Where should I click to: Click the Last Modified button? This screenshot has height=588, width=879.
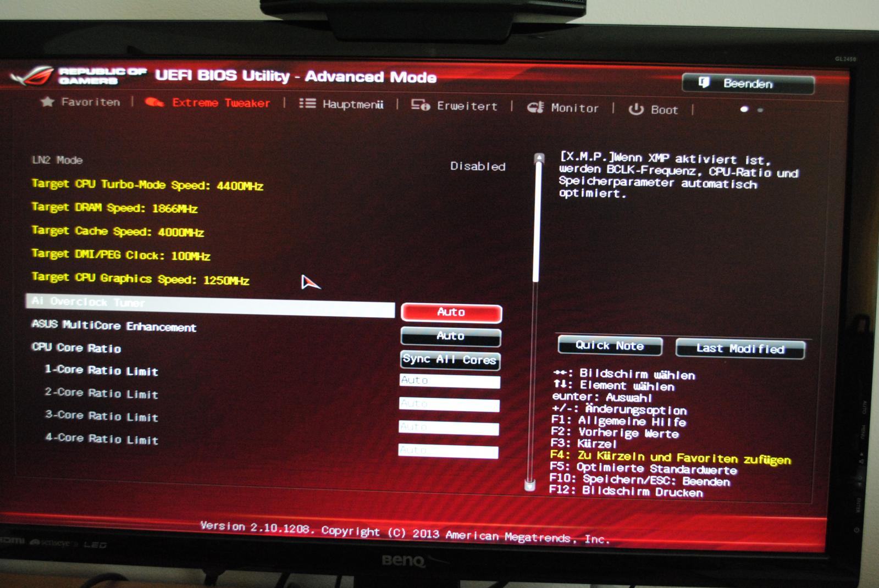pyautogui.click(x=740, y=348)
